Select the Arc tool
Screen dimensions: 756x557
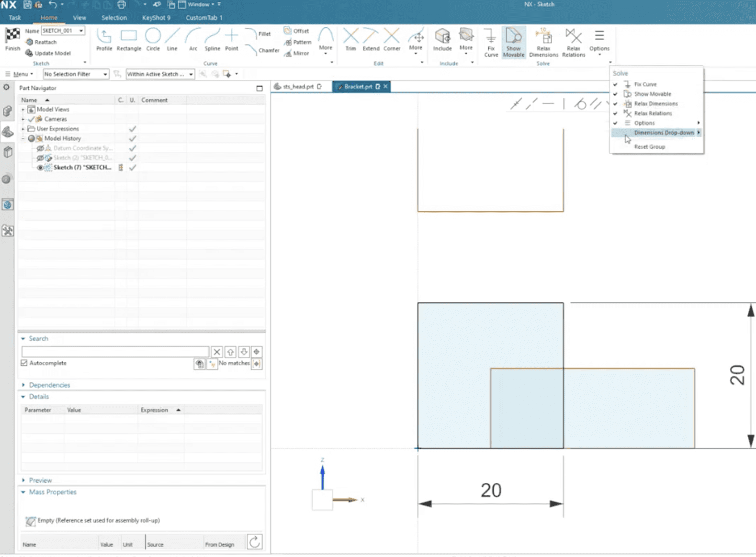pos(193,39)
